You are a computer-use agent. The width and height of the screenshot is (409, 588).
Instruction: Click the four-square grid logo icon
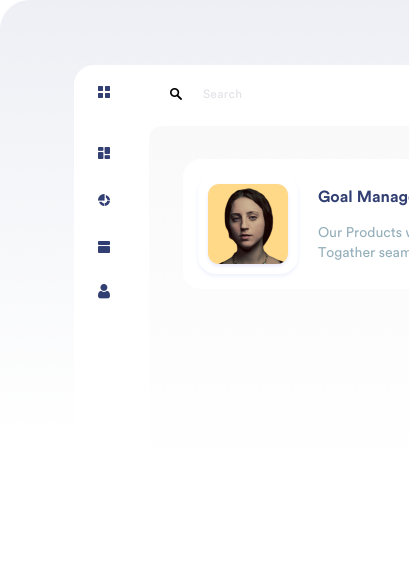104,92
